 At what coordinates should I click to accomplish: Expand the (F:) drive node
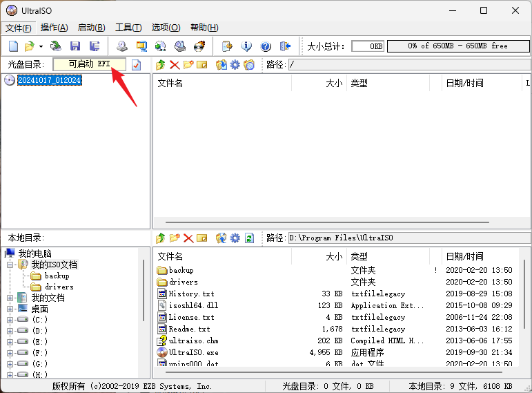coord(10,353)
